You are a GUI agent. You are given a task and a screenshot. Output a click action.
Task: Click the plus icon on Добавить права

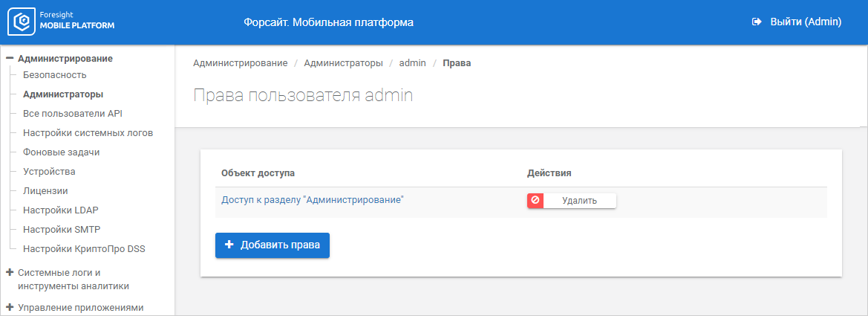click(229, 245)
